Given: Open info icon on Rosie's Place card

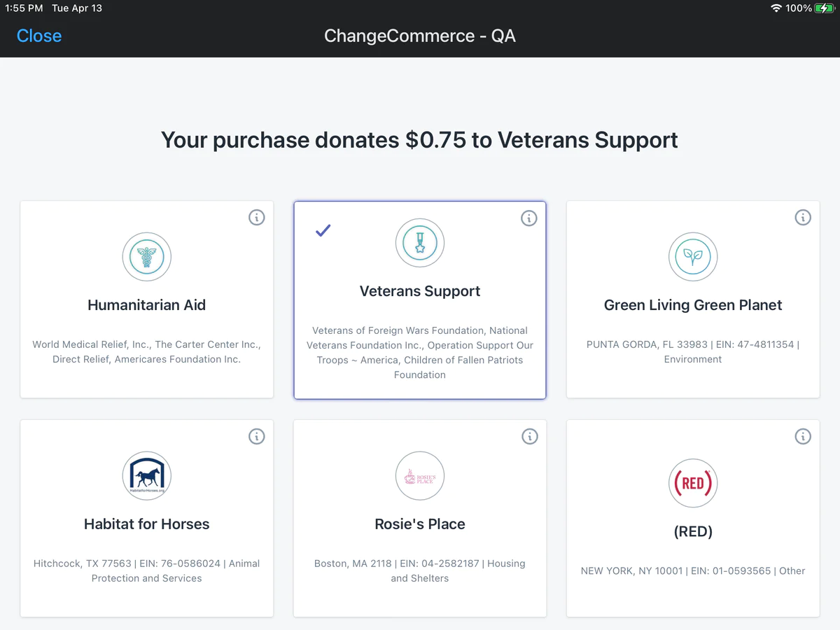Looking at the screenshot, I should (x=529, y=437).
